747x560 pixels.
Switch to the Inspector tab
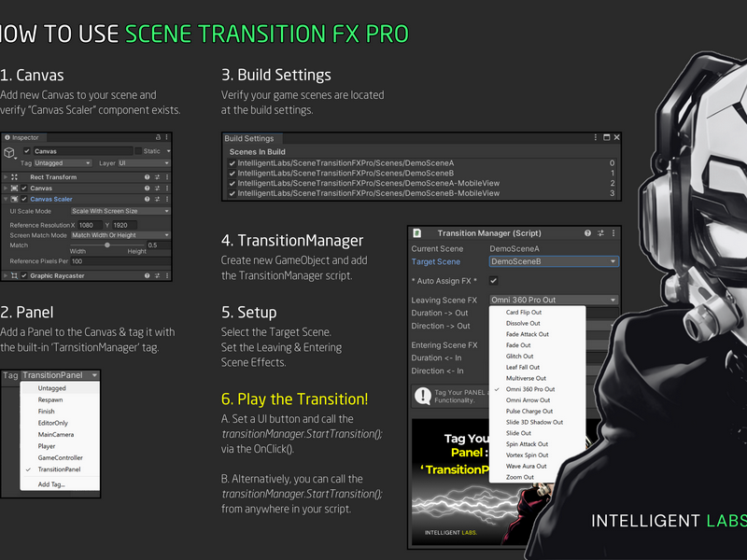pos(22,137)
